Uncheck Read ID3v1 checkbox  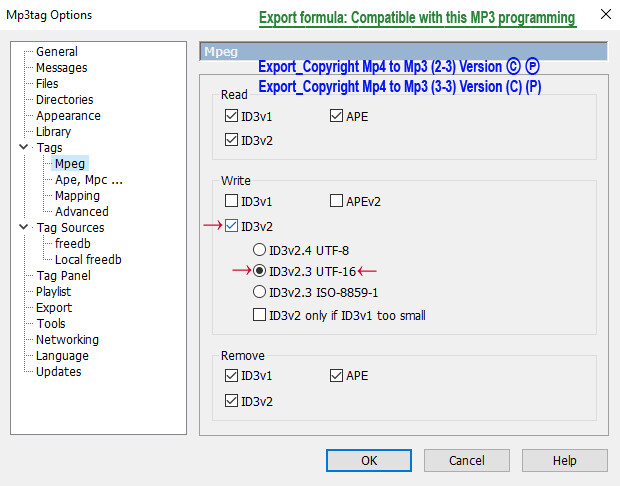[231, 116]
